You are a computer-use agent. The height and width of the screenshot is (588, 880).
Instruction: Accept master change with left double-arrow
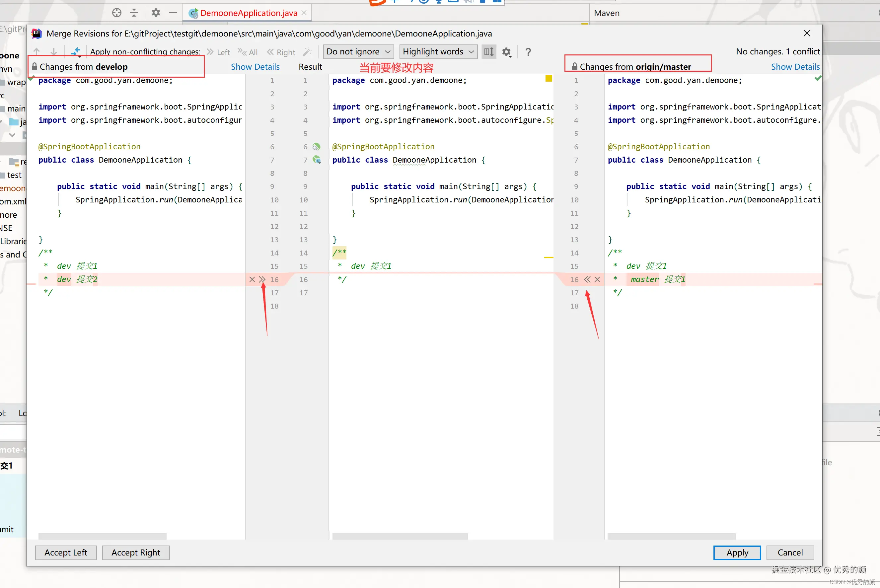(587, 279)
